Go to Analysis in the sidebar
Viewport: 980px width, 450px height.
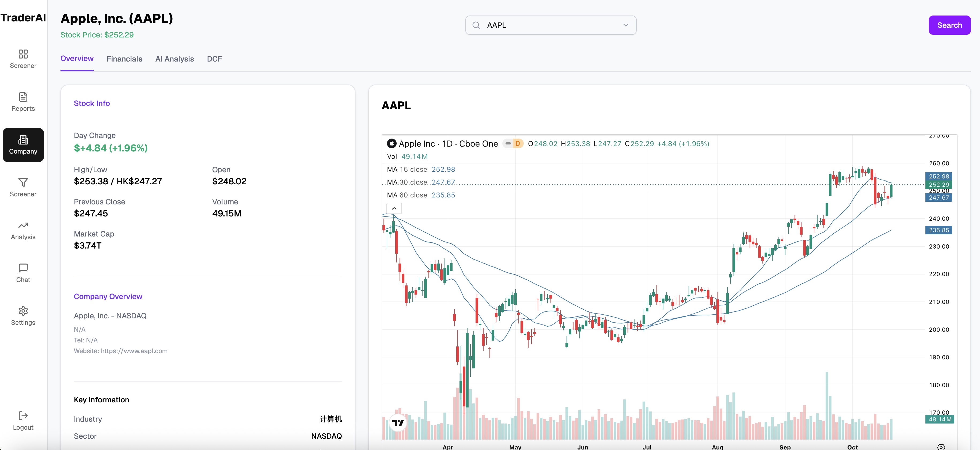click(x=23, y=231)
